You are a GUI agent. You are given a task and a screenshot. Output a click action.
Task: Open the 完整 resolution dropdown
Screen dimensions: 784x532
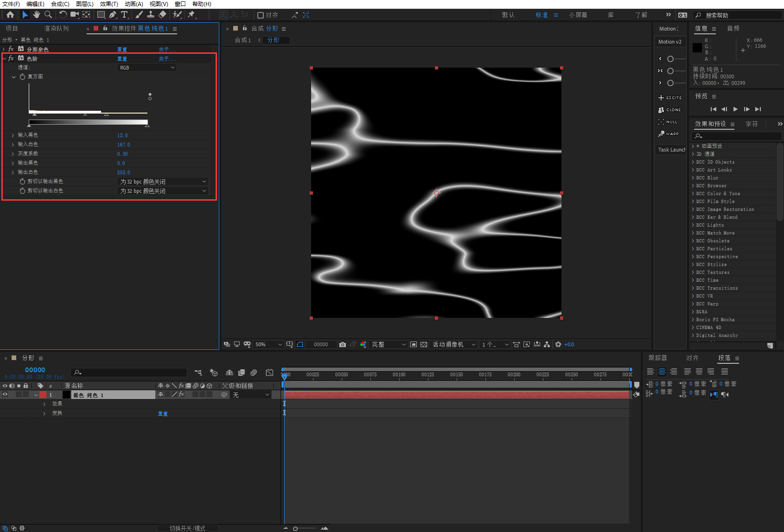389,345
